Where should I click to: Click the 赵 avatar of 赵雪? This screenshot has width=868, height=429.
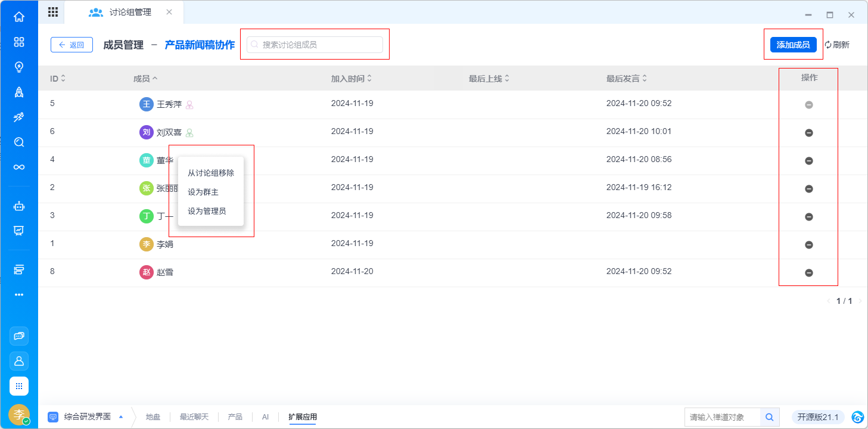click(x=147, y=272)
